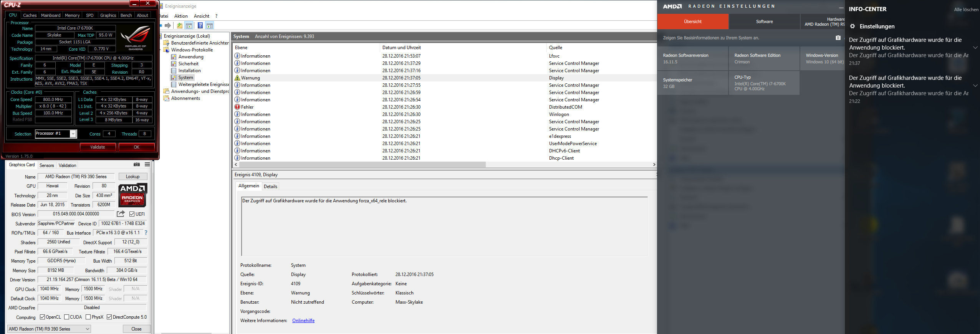
Task: Click the Info-Center Einstellungen gear icon
Action: (852, 26)
